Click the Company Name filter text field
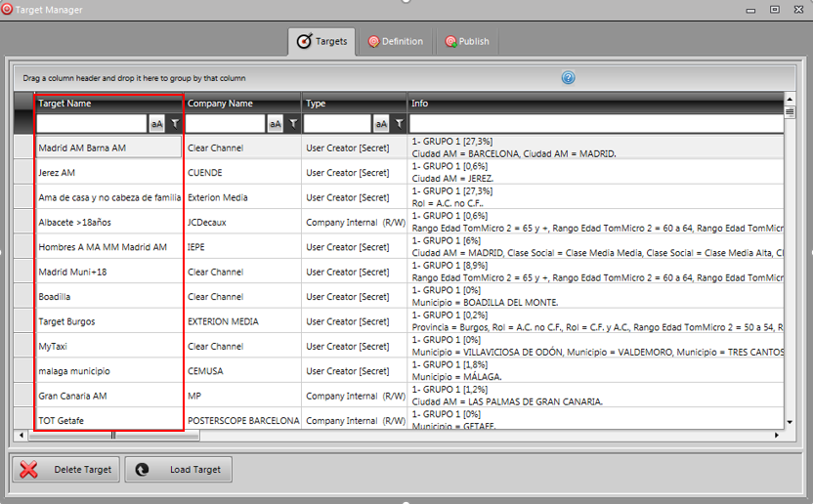This screenshot has height=504, width=813. [225, 124]
